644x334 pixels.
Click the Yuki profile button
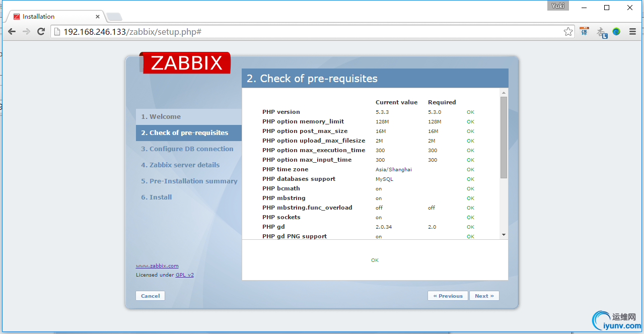558,6
